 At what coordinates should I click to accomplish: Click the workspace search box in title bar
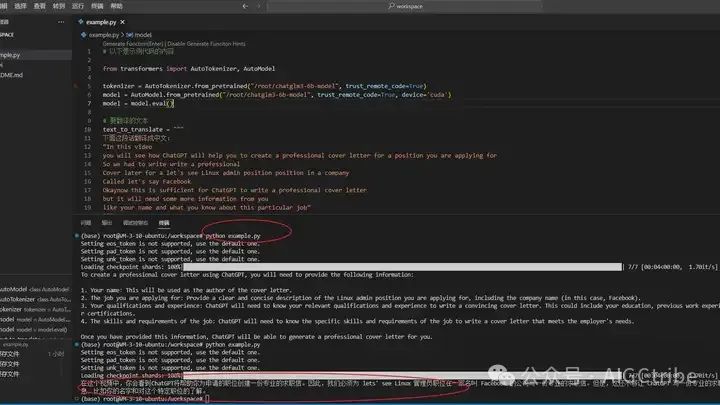404,6
